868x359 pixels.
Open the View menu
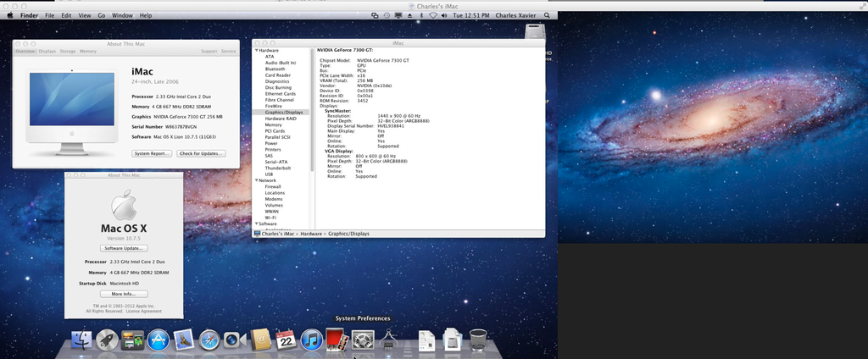tap(85, 15)
